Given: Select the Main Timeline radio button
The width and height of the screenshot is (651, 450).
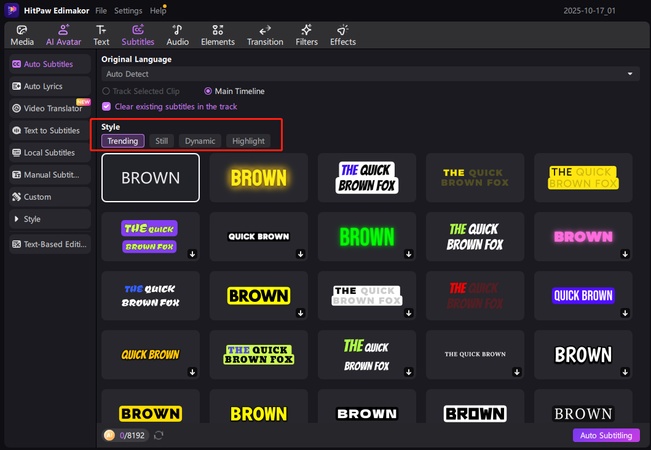Looking at the screenshot, I should (208, 91).
